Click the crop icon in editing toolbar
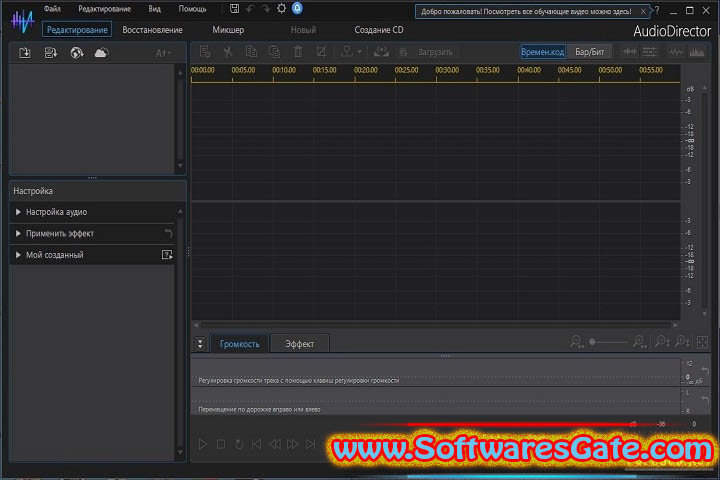This screenshot has width=720, height=480. click(x=321, y=52)
